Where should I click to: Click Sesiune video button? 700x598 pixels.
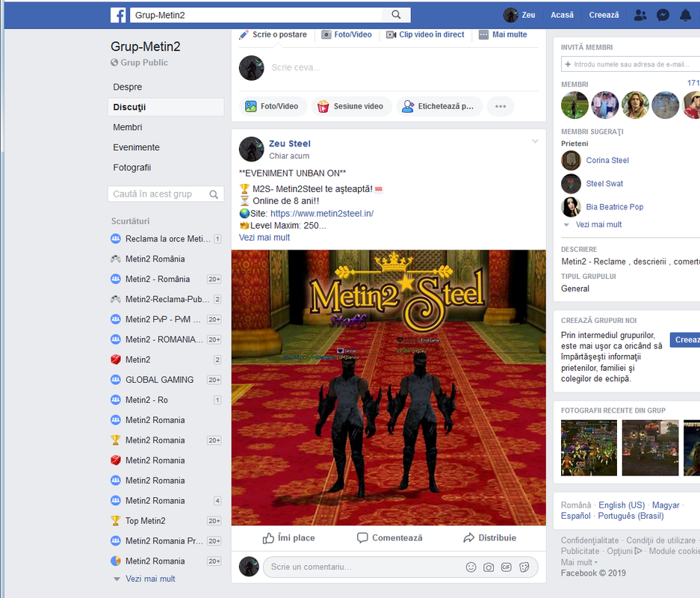pos(351,106)
